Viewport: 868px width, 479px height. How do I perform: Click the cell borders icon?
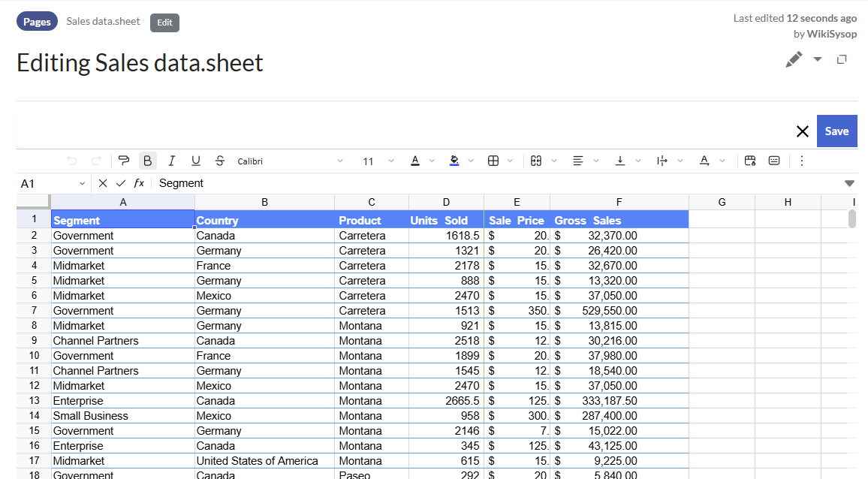[x=493, y=161]
